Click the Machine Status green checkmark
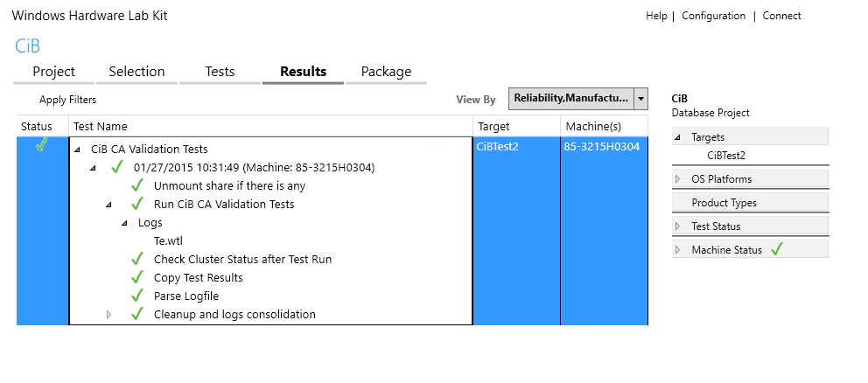 (x=776, y=249)
